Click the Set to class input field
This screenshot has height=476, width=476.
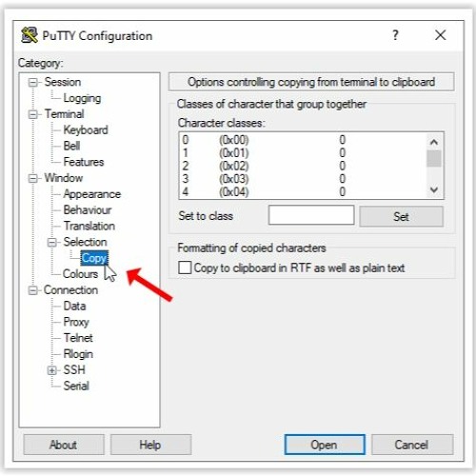(x=311, y=215)
